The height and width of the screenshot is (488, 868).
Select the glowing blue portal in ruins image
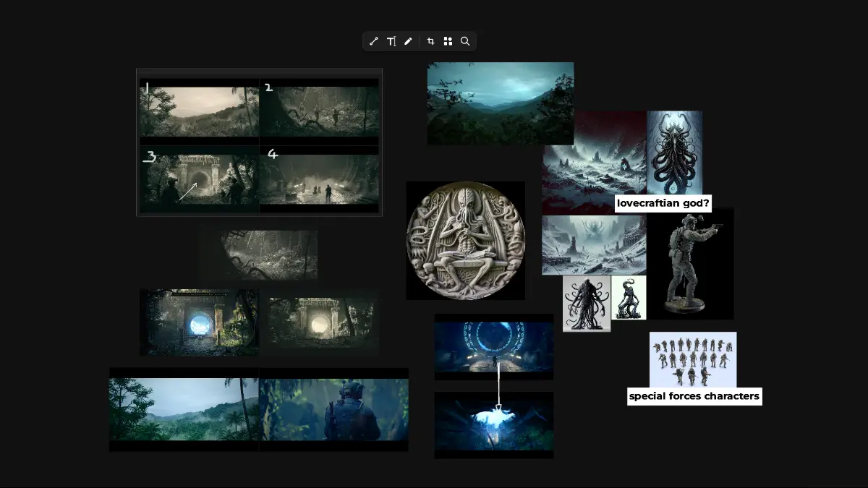tap(494, 348)
